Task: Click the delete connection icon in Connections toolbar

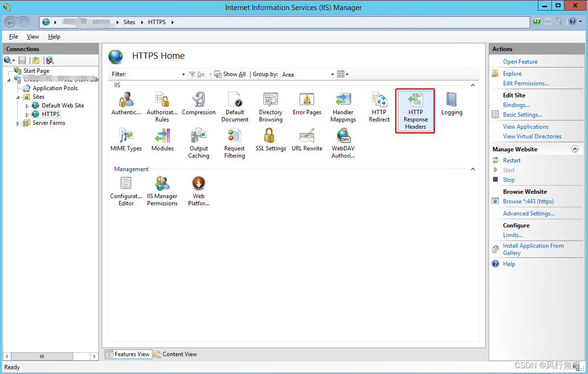Action: point(50,60)
